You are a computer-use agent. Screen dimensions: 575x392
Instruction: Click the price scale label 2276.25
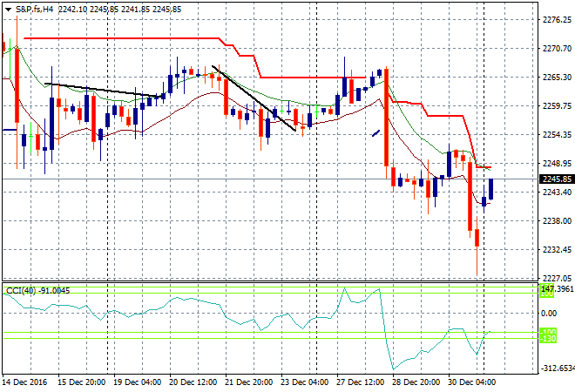pos(557,19)
